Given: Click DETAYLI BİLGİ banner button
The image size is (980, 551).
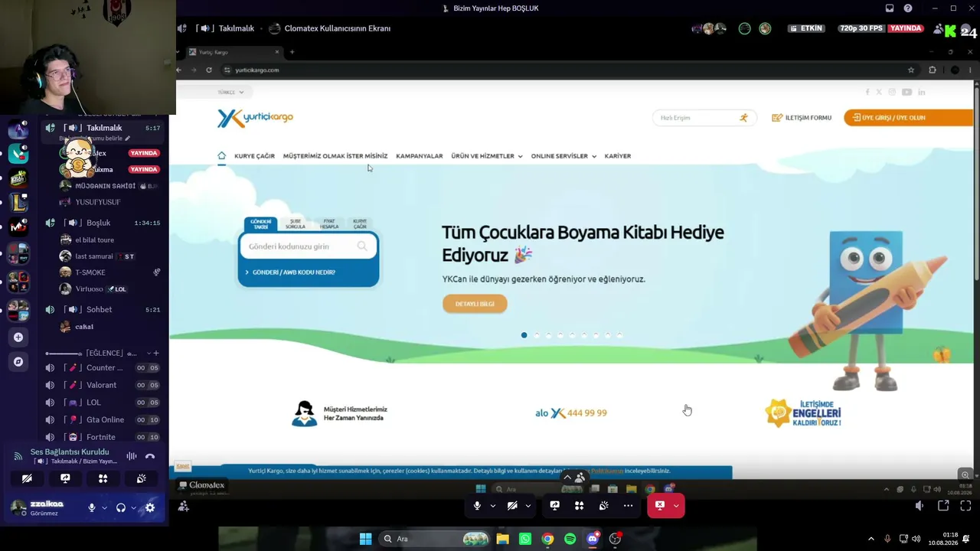Looking at the screenshot, I should pos(475,304).
